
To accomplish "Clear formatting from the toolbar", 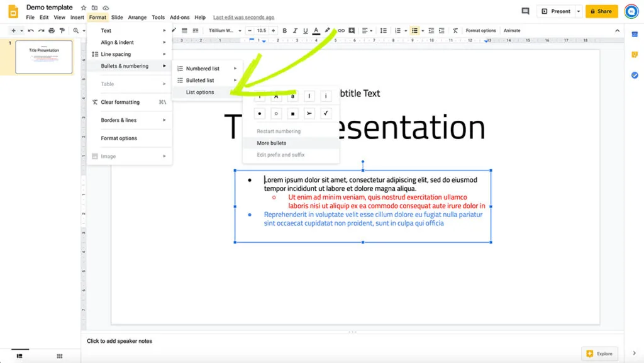I will (455, 30).
